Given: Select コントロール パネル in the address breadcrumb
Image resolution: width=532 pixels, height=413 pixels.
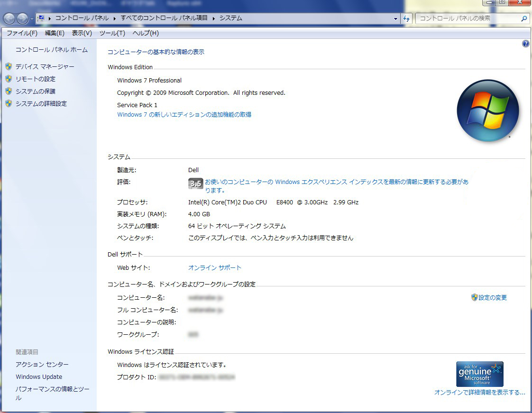Looking at the screenshot, I should [x=82, y=18].
